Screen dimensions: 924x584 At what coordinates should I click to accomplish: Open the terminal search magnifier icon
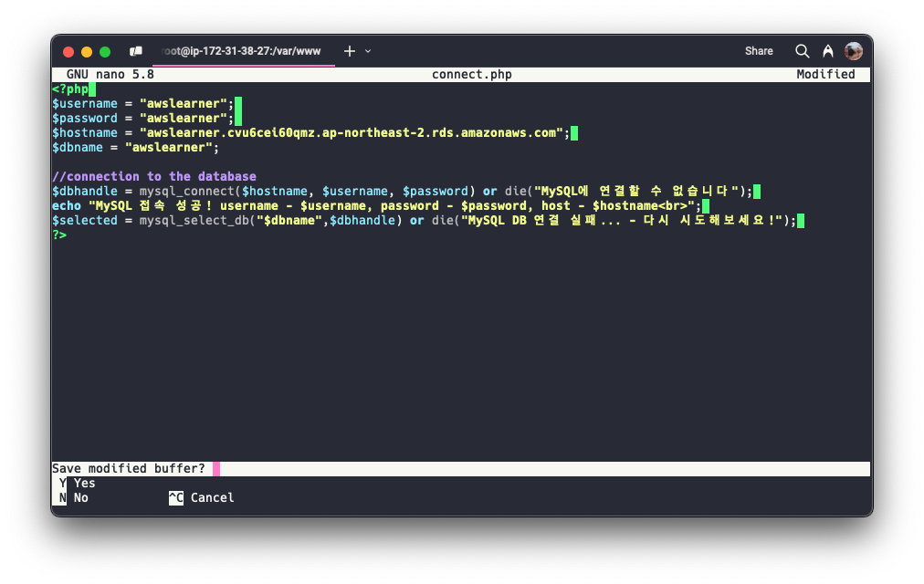pyautogui.click(x=802, y=51)
